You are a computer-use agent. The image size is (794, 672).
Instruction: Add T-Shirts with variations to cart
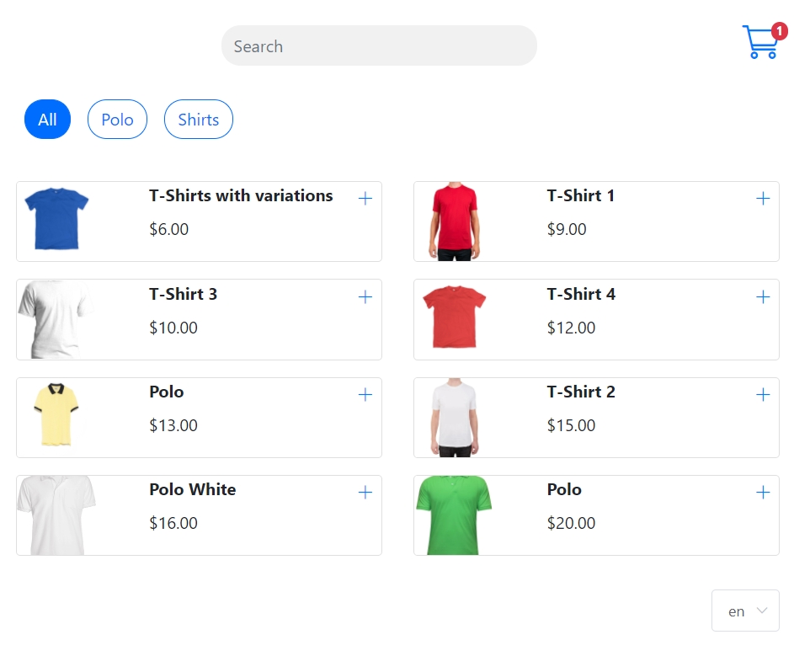(x=365, y=199)
